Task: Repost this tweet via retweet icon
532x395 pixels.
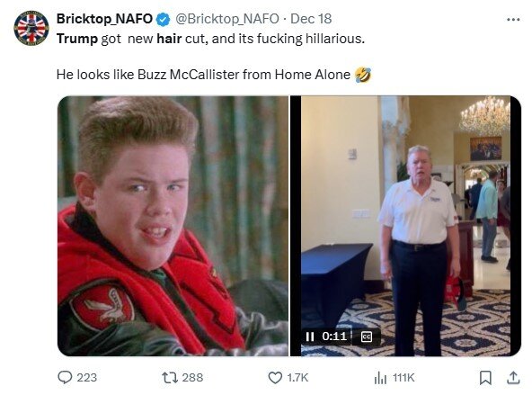Action: pos(170,377)
